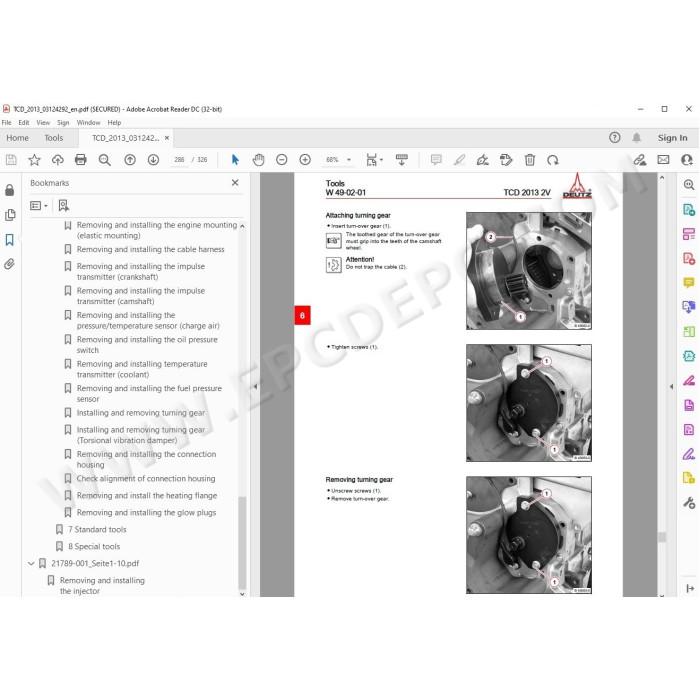The width and height of the screenshot is (700, 700).
Task: Open the Sign menu
Action: click(x=63, y=122)
